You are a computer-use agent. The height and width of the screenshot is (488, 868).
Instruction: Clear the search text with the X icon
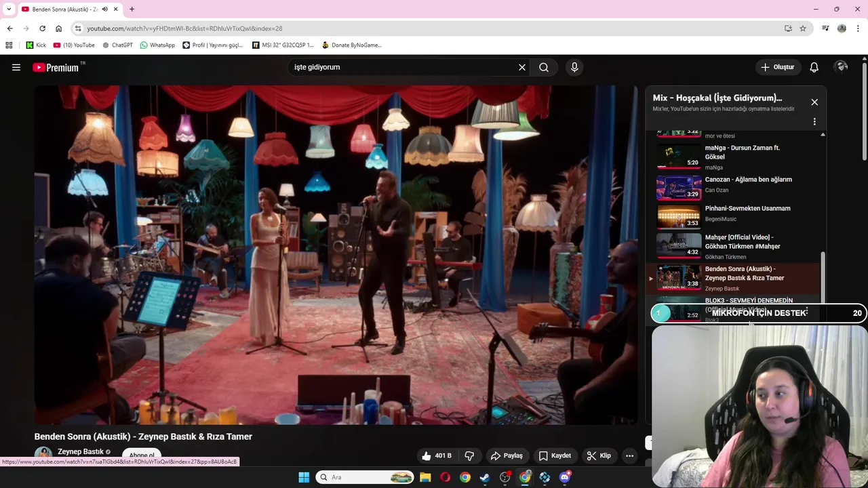tap(522, 67)
